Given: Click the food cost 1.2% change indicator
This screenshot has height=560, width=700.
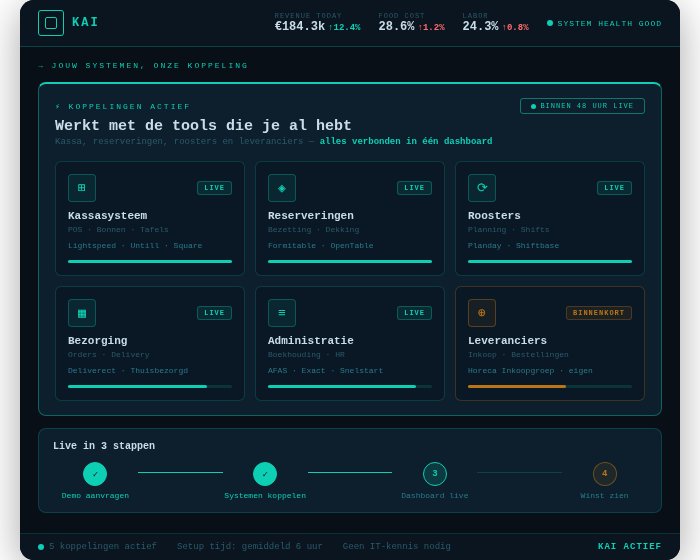Looking at the screenshot, I should [431, 27].
